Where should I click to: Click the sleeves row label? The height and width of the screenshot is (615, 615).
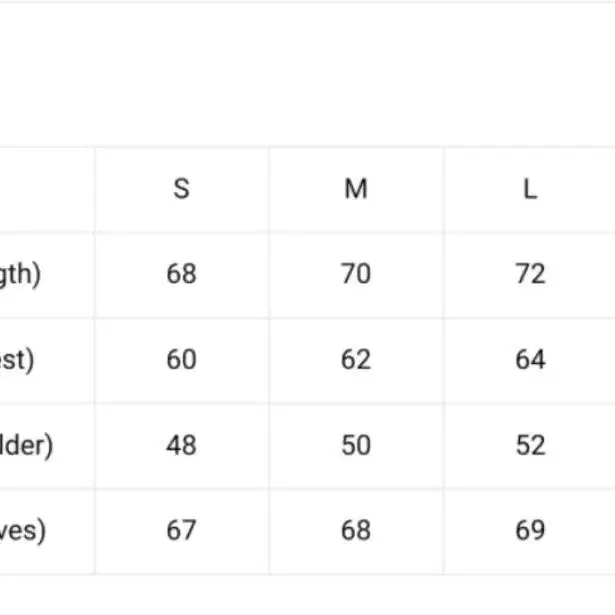[23, 530]
